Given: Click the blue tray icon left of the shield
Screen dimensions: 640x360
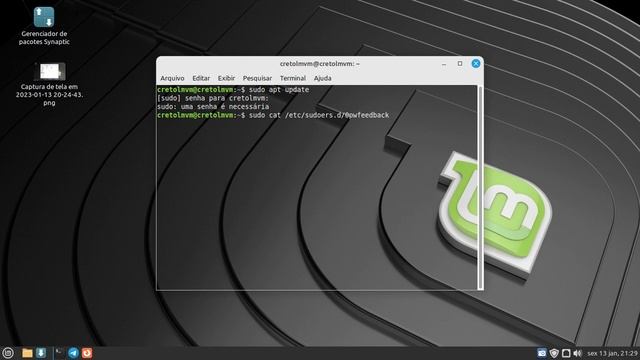Looking at the screenshot, I should [542, 353].
